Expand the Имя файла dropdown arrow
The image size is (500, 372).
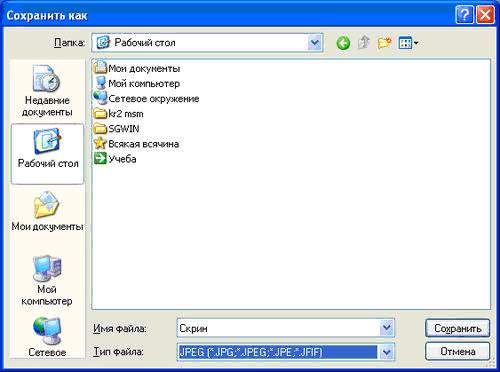(x=387, y=328)
